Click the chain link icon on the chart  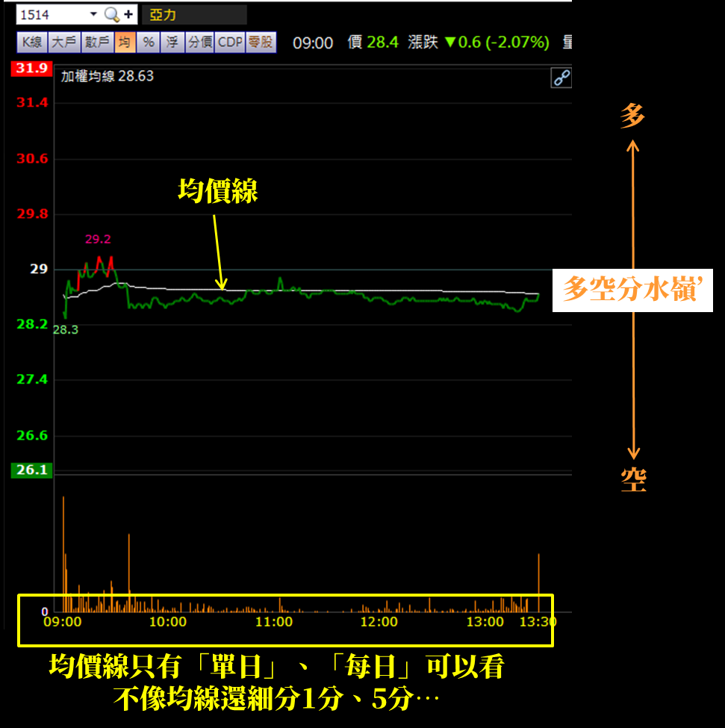pos(561,78)
